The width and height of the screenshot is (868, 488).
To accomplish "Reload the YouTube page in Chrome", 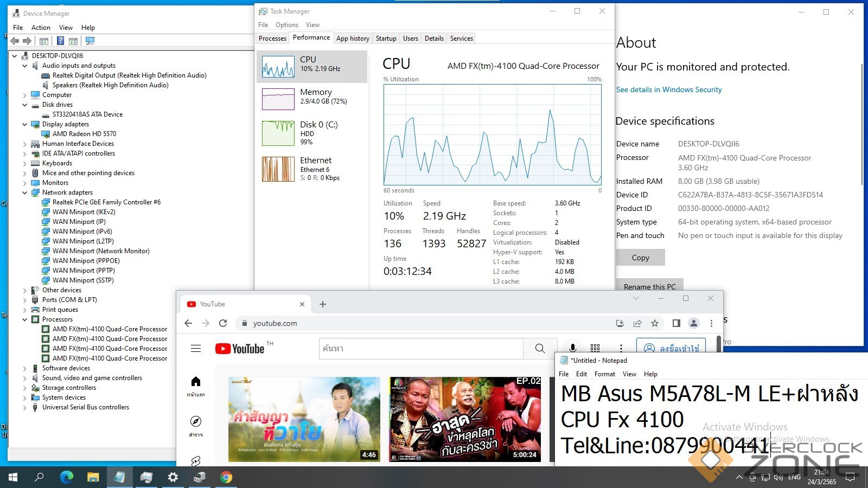I will click(x=223, y=323).
